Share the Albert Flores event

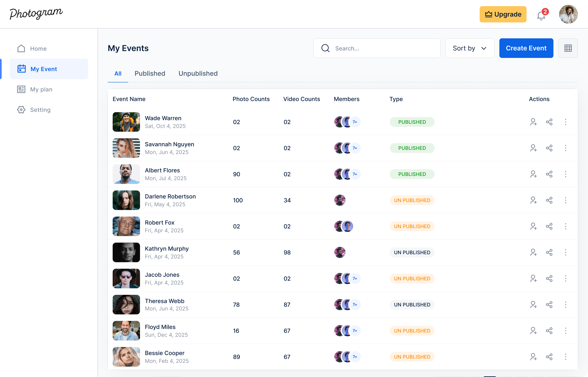pyautogui.click(x=549, y=174)
